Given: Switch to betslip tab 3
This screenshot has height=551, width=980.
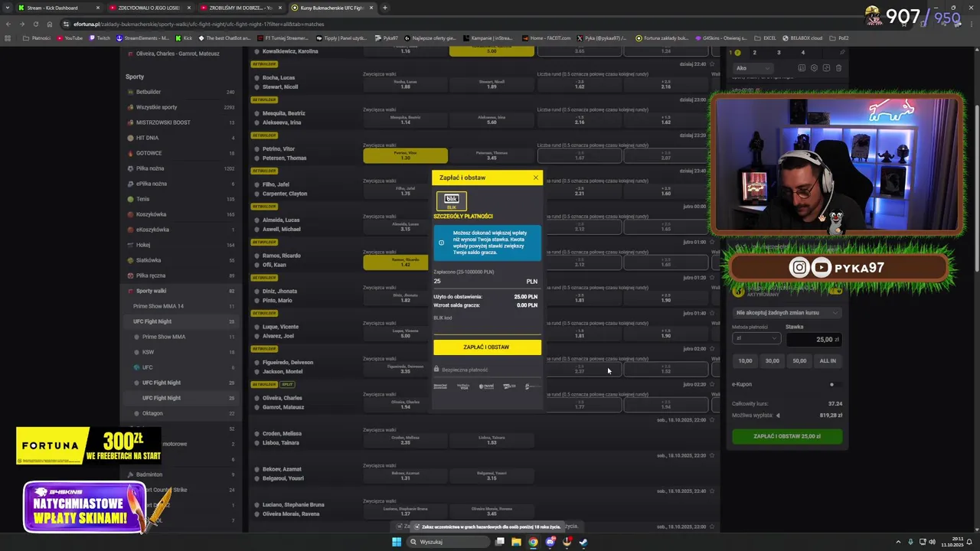Looking at the screenshot, I should coord(779,53).
